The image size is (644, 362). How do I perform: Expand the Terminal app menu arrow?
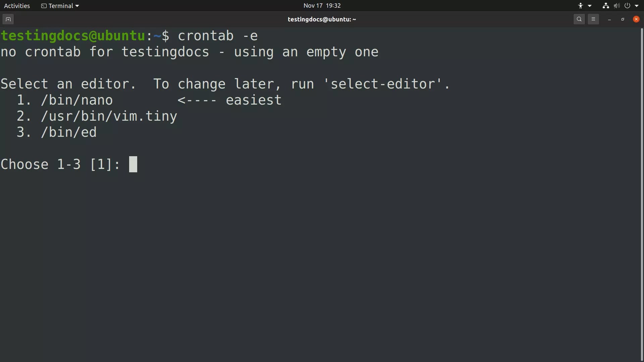pyautogui.click(x=77, y=6)
